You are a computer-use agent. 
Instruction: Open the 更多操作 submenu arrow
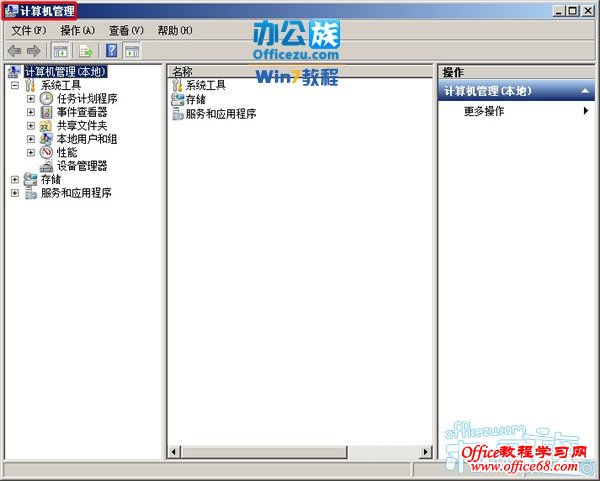tap(586, 111)
